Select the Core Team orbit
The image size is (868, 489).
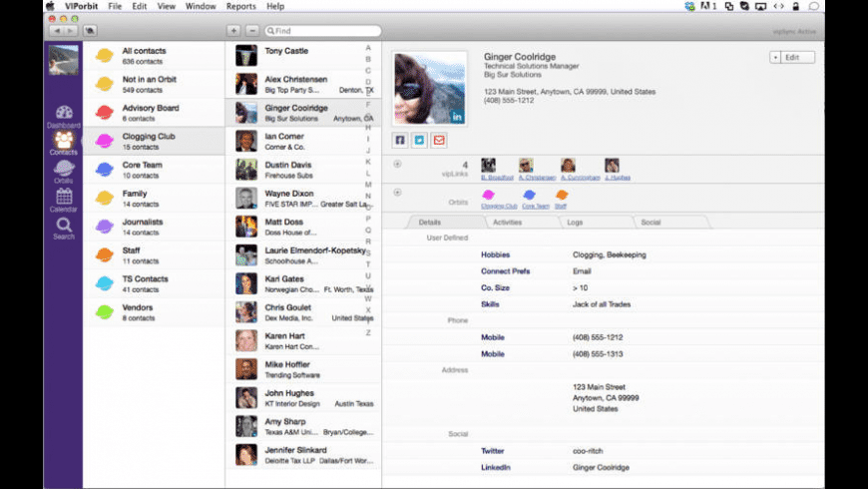coord(154,170)
